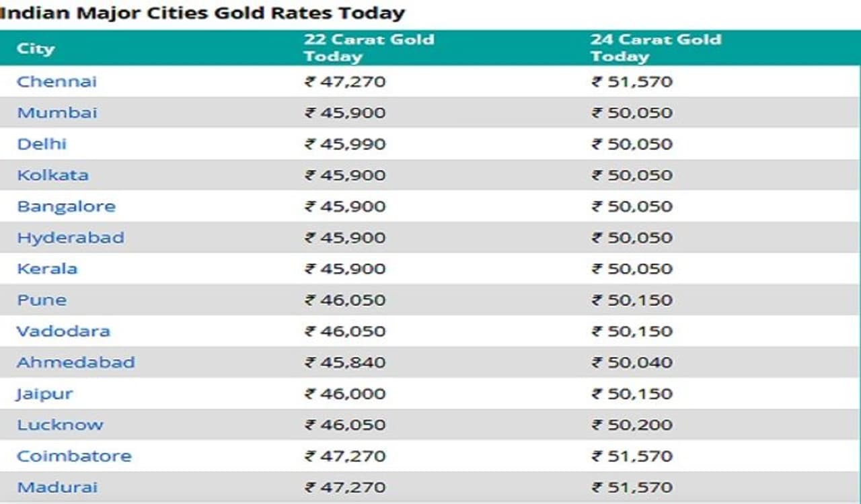Open the Coimbatore city link
This screenshot has width=861, height=504.
point(74,456)
